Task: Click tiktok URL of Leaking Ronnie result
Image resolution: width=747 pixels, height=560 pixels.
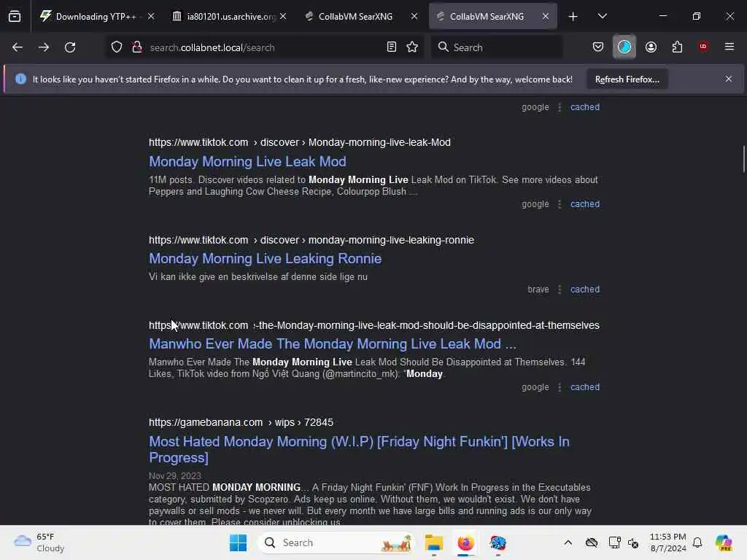Action: pyautogui.click(x=311, y=239)
